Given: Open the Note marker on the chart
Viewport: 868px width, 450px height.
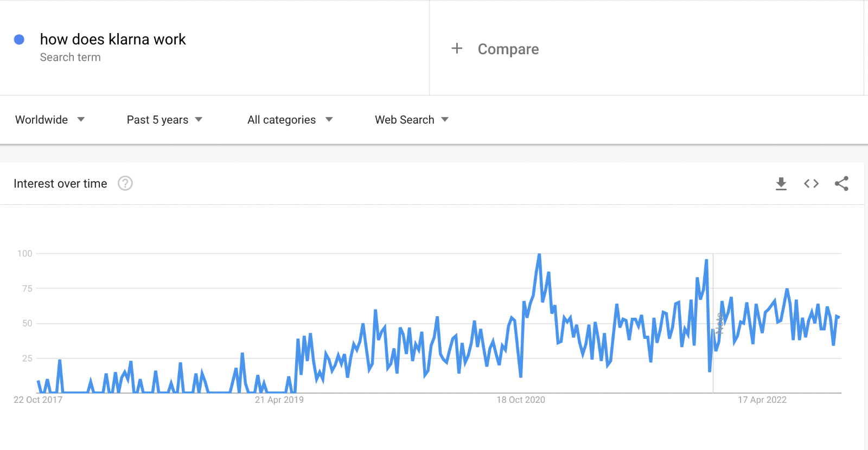Looking at the screenshot, I should [x=719, y=323].
